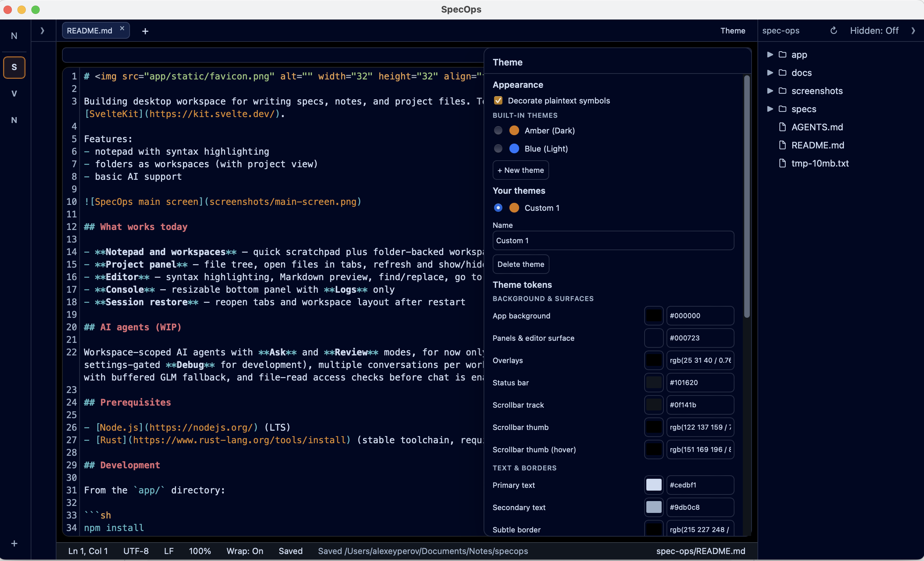Open AGENTS.md file icon
This screenshot has height=561, width=924.
782,127
